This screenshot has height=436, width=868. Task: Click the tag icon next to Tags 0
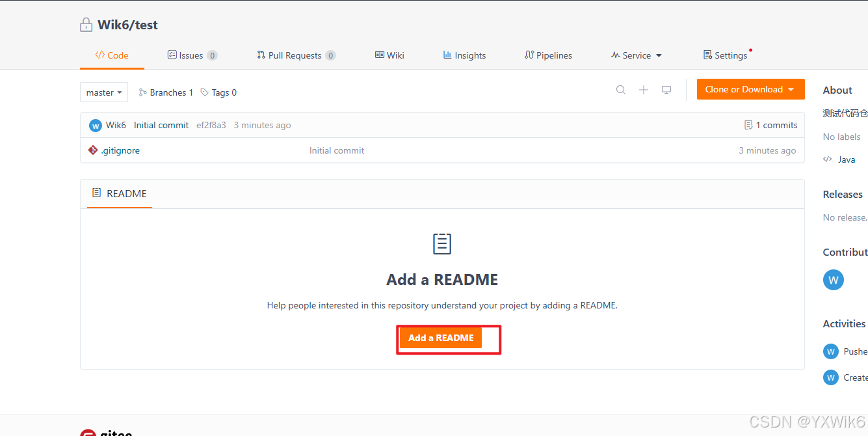205,92
